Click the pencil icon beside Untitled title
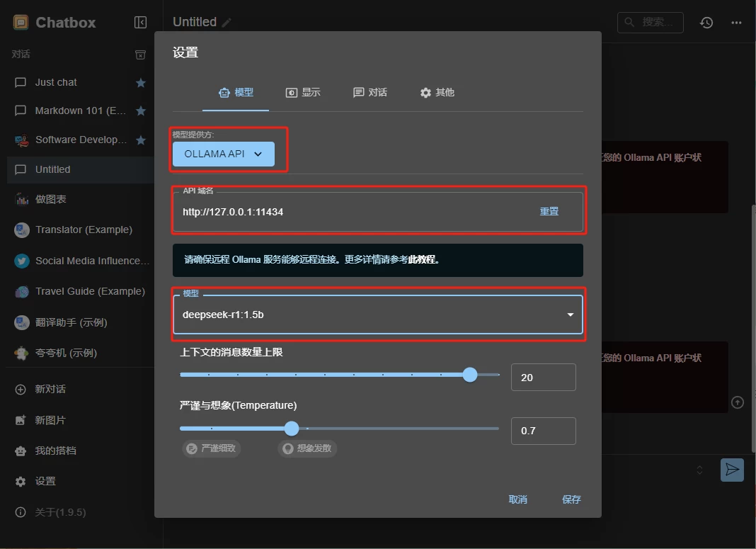 (227, 23)
